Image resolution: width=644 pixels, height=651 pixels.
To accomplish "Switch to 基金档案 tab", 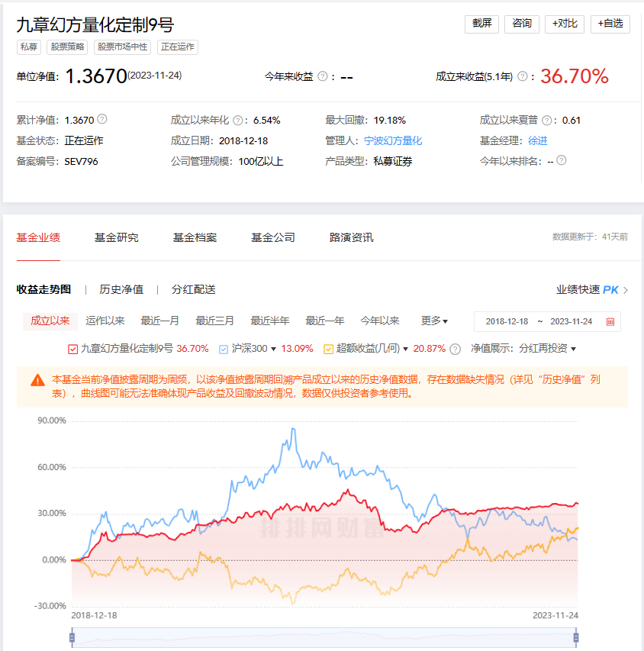I will pyautogui.click(x=195, y=237).
